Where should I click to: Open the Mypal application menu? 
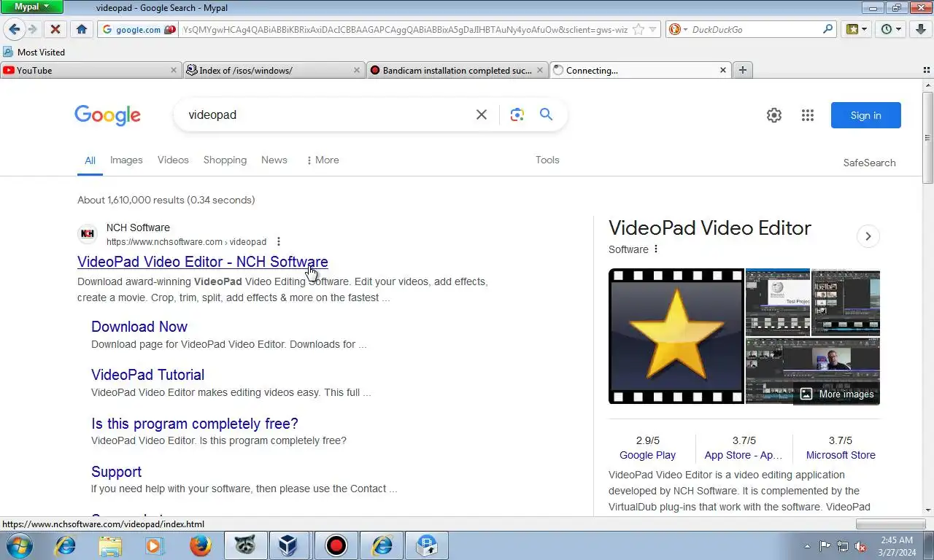click(31, 7)
